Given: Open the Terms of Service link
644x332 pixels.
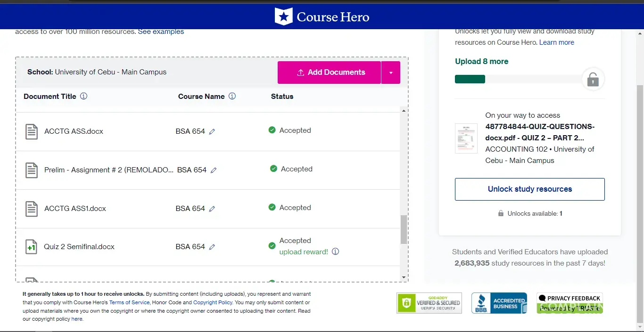Looking at the screenshot, I should tap(129, 302).
